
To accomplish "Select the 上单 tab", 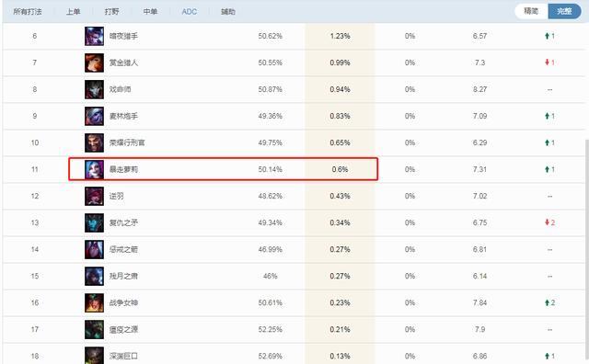I will pos(74,12).
